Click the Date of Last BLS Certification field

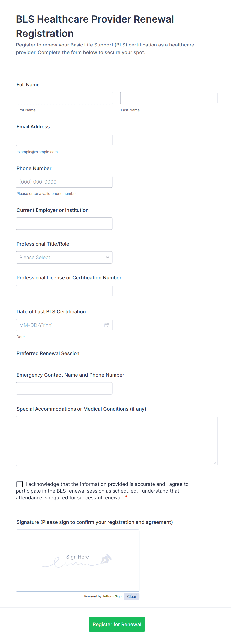60,325
